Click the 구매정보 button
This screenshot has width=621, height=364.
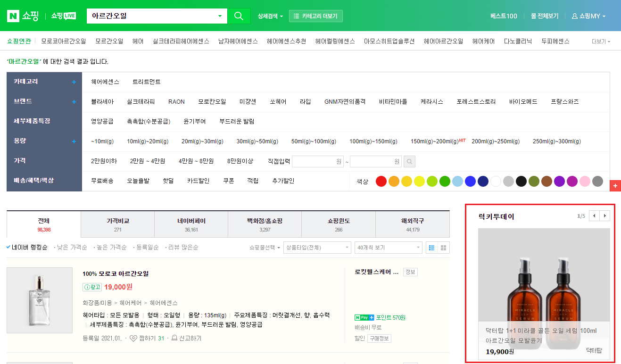[380, 339]
